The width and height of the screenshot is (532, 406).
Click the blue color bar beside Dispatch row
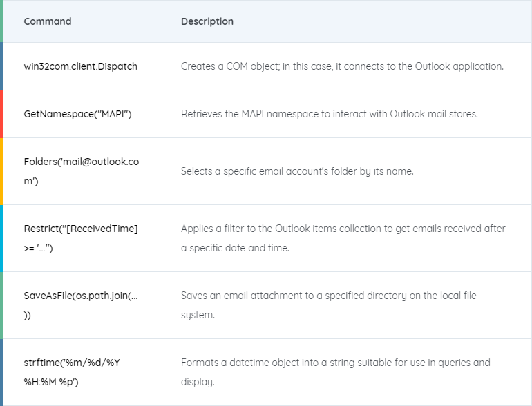click(1, 66)
